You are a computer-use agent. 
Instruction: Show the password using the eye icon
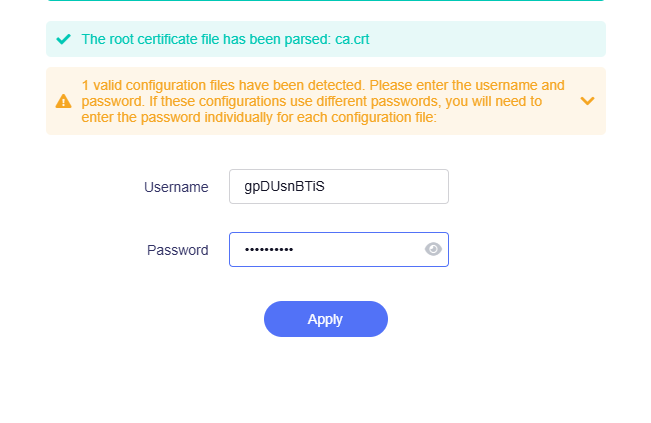coord(433,249)
